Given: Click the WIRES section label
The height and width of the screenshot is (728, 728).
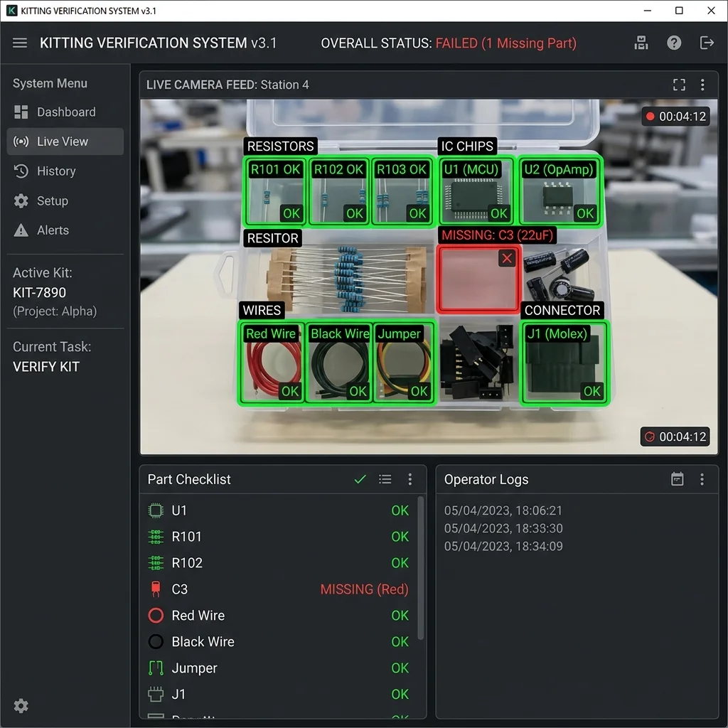Looking at the screenshot, I should click(262, 310).
